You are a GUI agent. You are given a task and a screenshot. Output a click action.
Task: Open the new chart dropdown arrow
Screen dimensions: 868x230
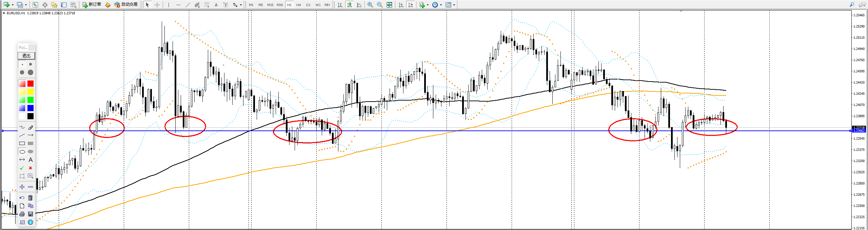(x=13, y=5)
